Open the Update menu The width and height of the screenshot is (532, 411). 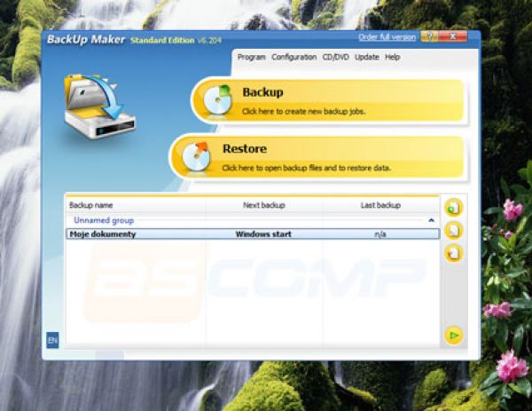(x=367, y=57)
